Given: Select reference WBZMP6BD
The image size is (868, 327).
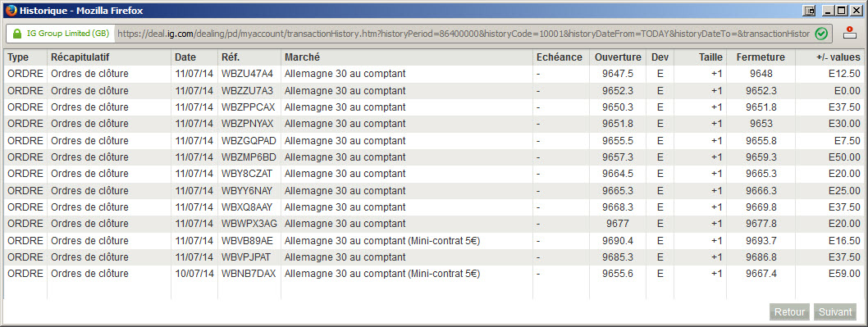Looking at the screenshot, I should (248, 157).
